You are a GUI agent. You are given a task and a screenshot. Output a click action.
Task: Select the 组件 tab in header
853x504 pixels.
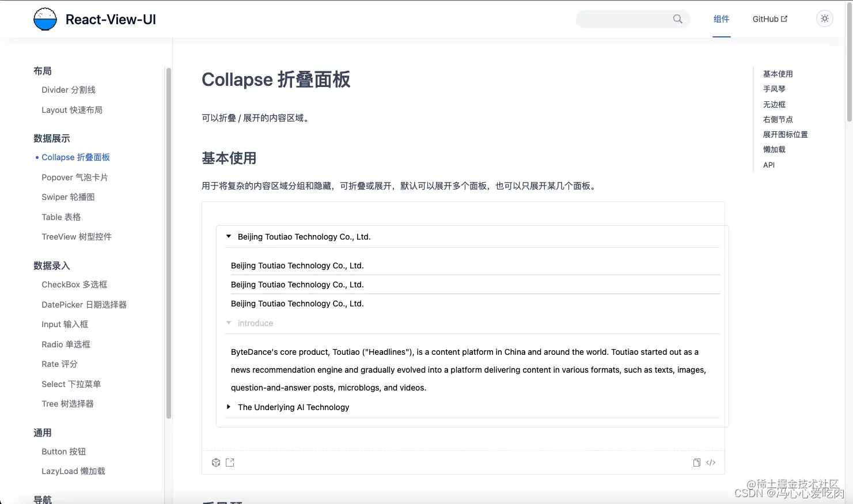(722, 19)
